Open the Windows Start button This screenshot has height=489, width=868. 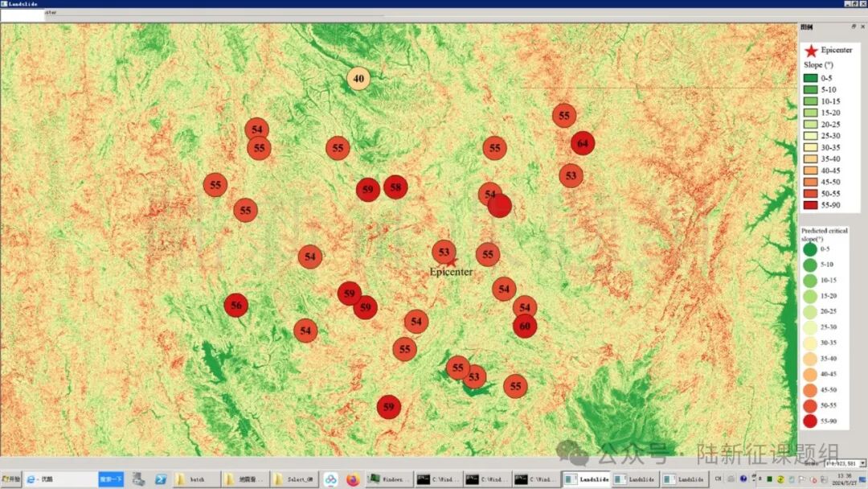(11, 479)
